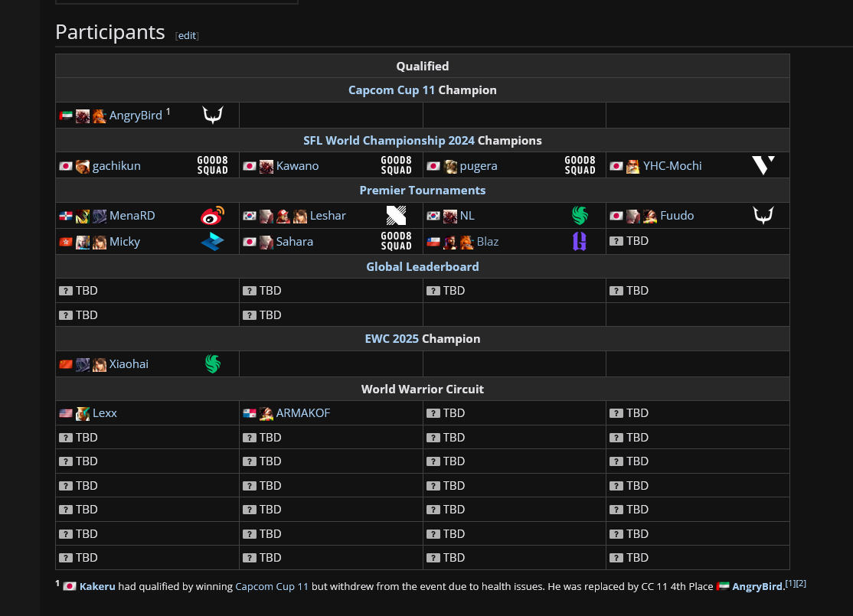Click the character icon next to Lexx
Screen dimensions: 853x616
pyautogui.click(x=83, y=414)
